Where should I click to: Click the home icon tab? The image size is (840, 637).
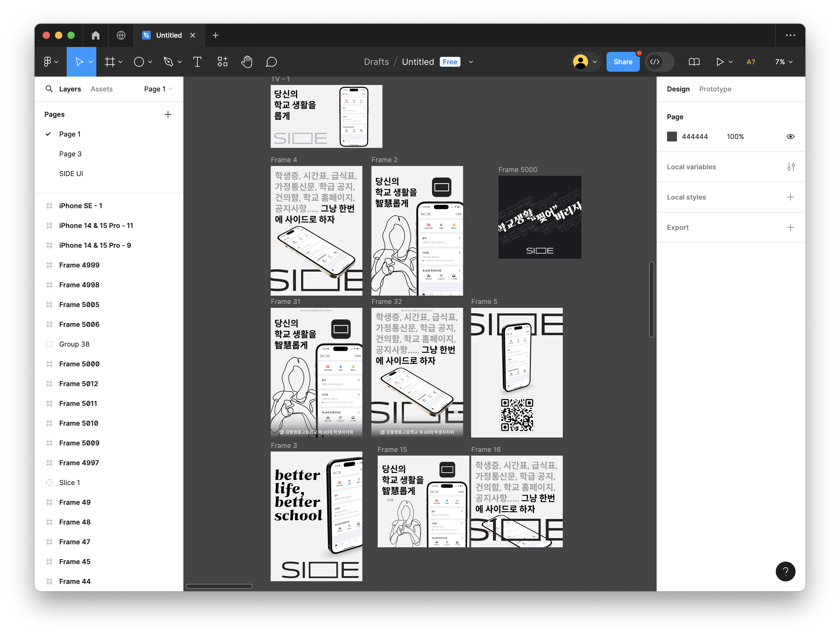click(x=96, y=35)
